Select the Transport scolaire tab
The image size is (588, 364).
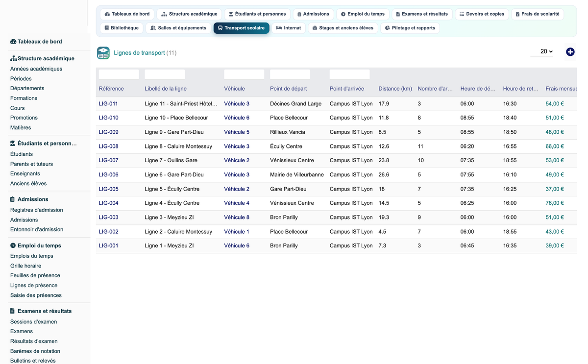(241, 28)
